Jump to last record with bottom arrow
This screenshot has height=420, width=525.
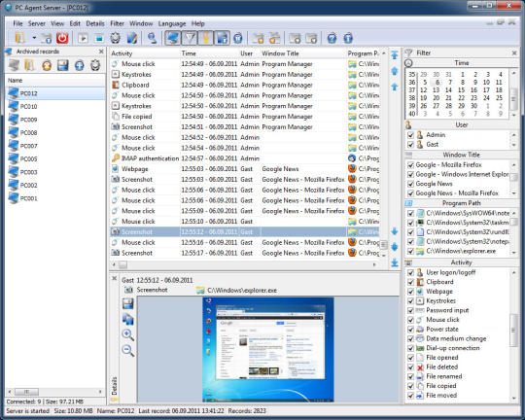click(395, 262)
